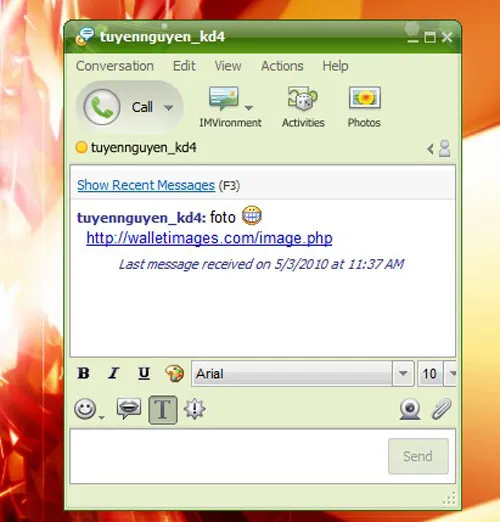Open the Actions menu
500x522 pixels.
(x=282, y=66)
